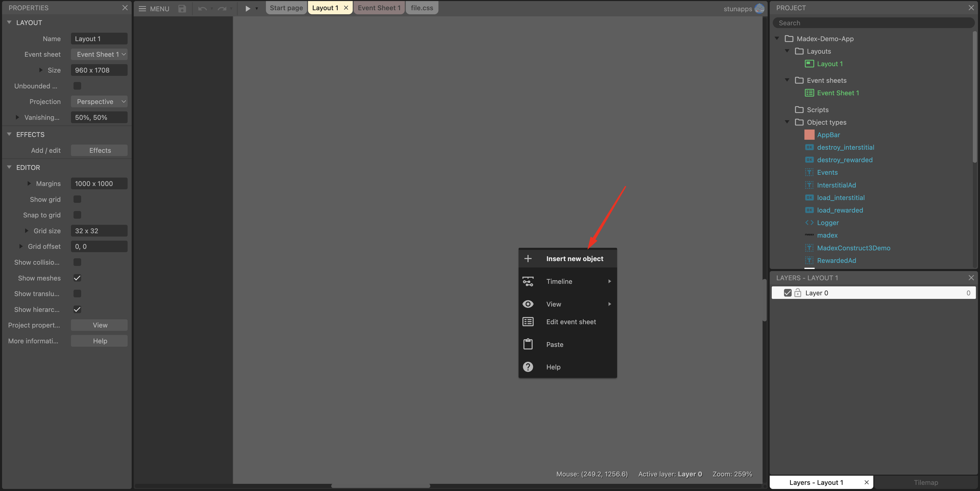
Task: Close the Layout 1 tab
Action: [346, 8]
